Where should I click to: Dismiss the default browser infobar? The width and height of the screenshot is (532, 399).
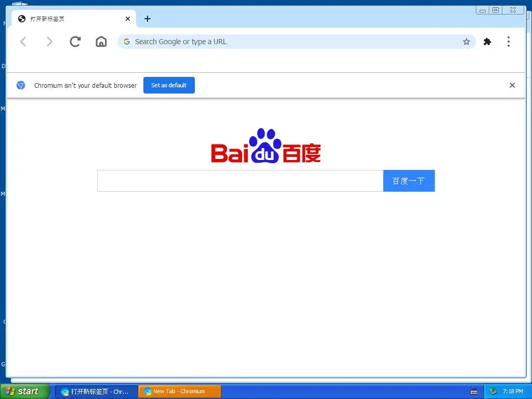tap(512, 85)
